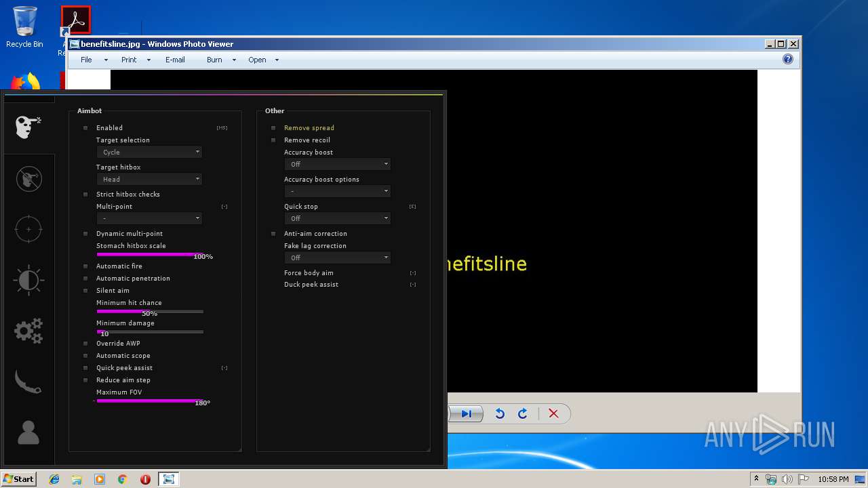
Task: Toggle Strict hitbox checks checkbox
Action: tap(85, 194)
